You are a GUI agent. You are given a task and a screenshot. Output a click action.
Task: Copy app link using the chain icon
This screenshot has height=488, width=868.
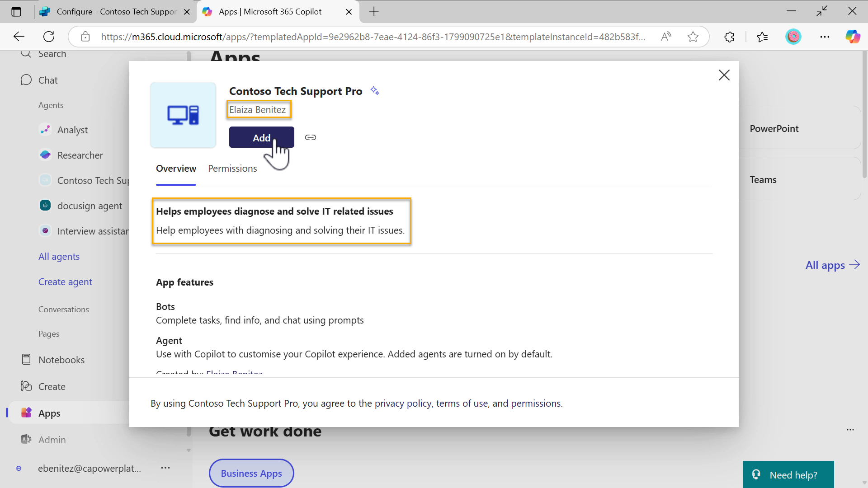[311, 137]
